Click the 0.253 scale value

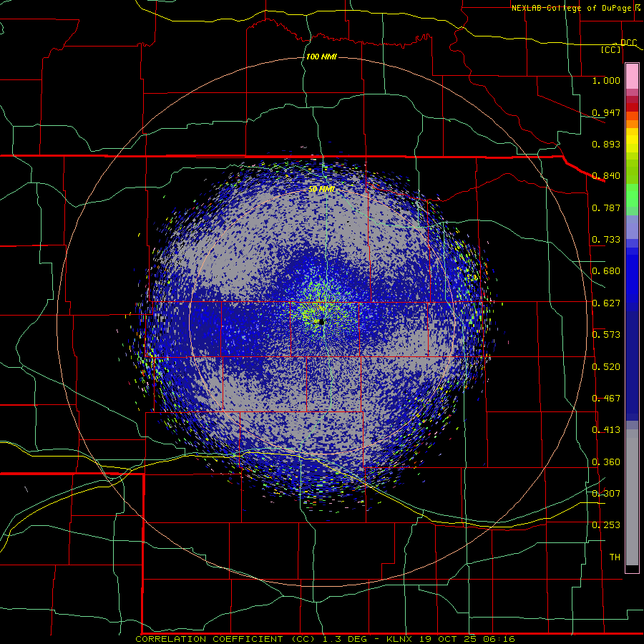[606, 525]
